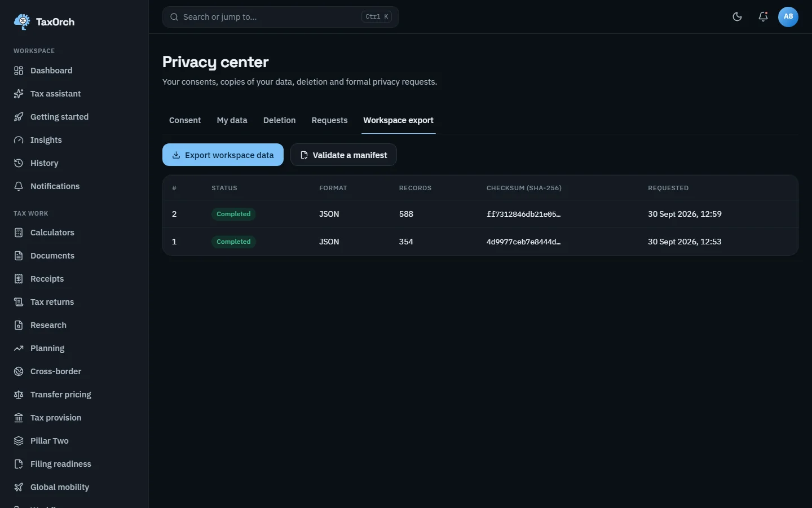This screenshot has height=508, width=812.
Task: Click the TaxOrch logo icon
Action: (x=22, y=22)
